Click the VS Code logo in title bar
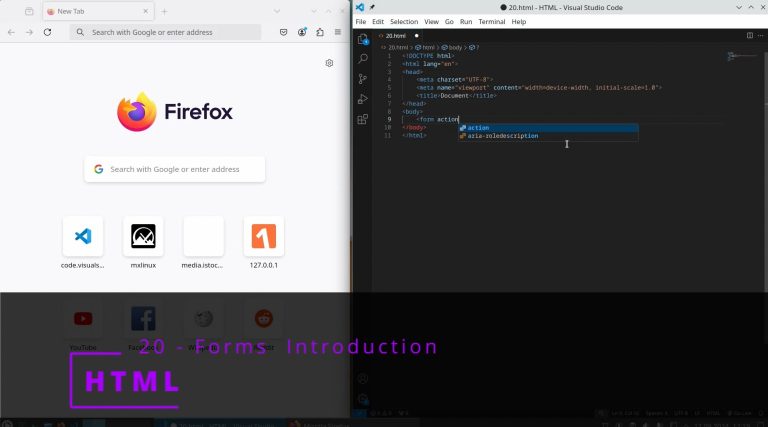Image resolution: width=768 pixels, height=427 pixels. [x=360, y=7]
